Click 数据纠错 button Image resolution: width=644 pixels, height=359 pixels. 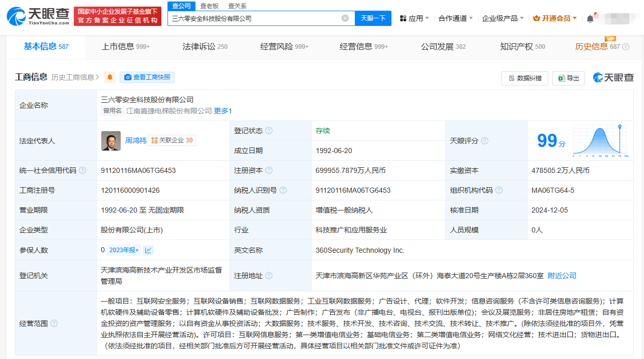(525, 78)
